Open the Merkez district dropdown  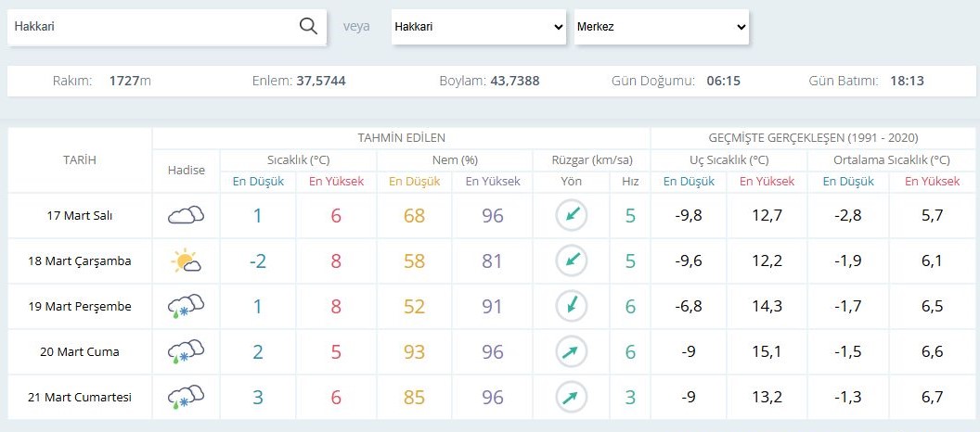[x=661, y=27]
